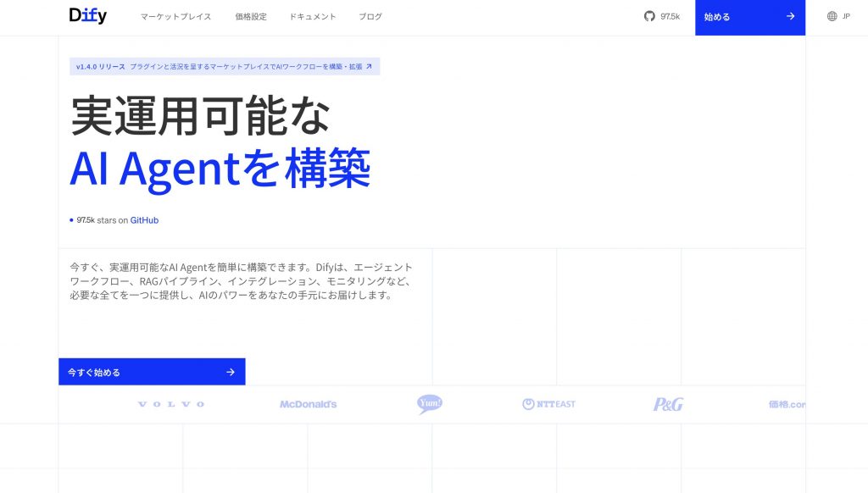The image size is (868, 493).
Task: Click description paragraph starting 今すぐ、実運用可能な
Action: coord(241,281)
